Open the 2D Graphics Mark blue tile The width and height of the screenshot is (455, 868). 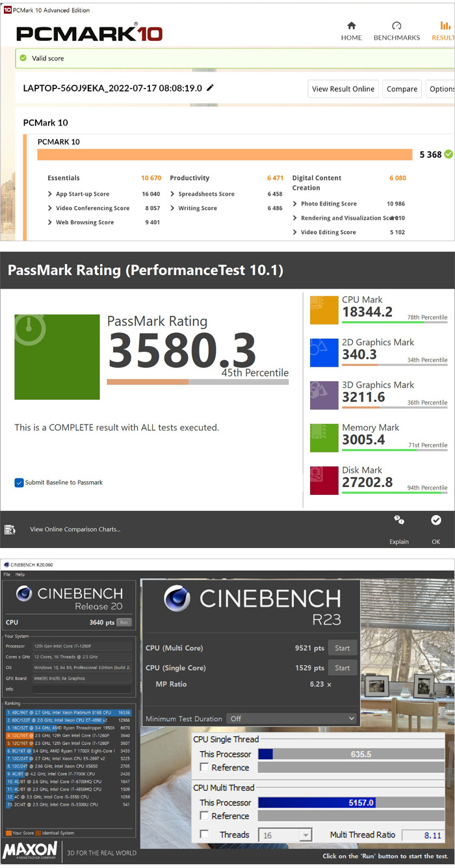[324, 352]
